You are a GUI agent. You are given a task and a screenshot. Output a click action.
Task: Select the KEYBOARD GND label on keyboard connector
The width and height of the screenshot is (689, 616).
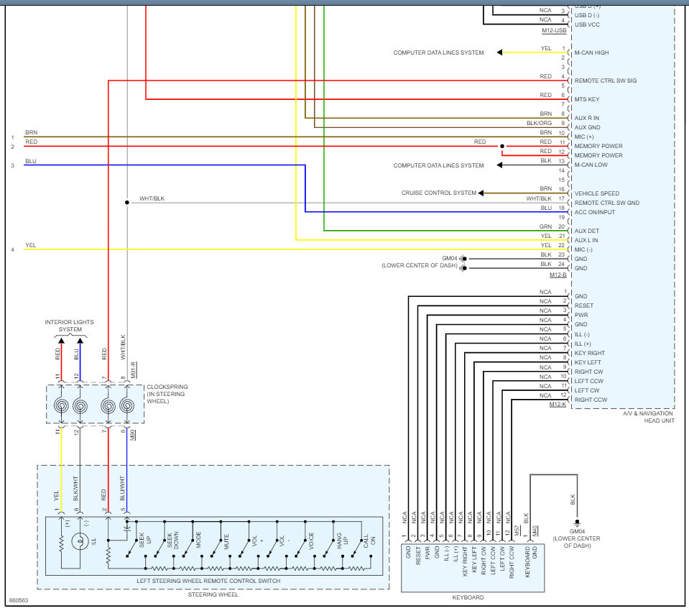point(531,561)
